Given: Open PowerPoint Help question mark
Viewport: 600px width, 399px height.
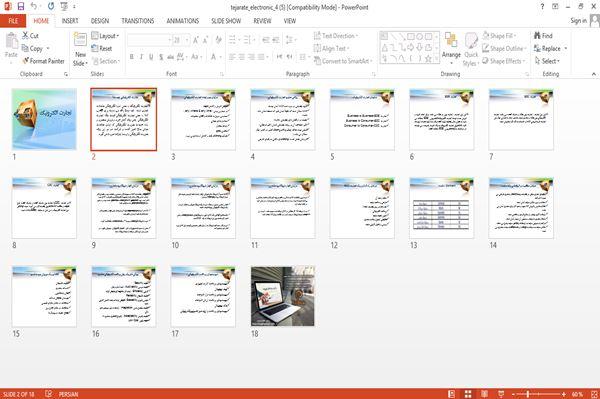Looking at the screenshot, I should tap(542, 6).
